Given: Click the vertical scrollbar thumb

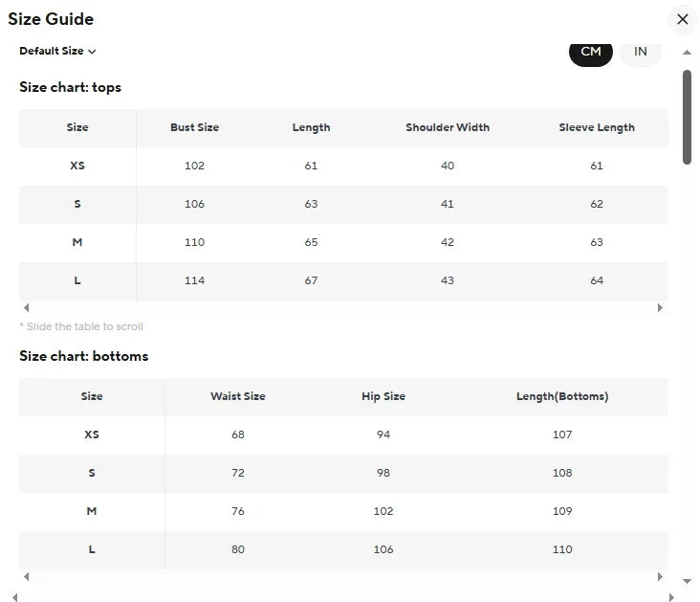Looking at the screenshot, I should (687, 115).
